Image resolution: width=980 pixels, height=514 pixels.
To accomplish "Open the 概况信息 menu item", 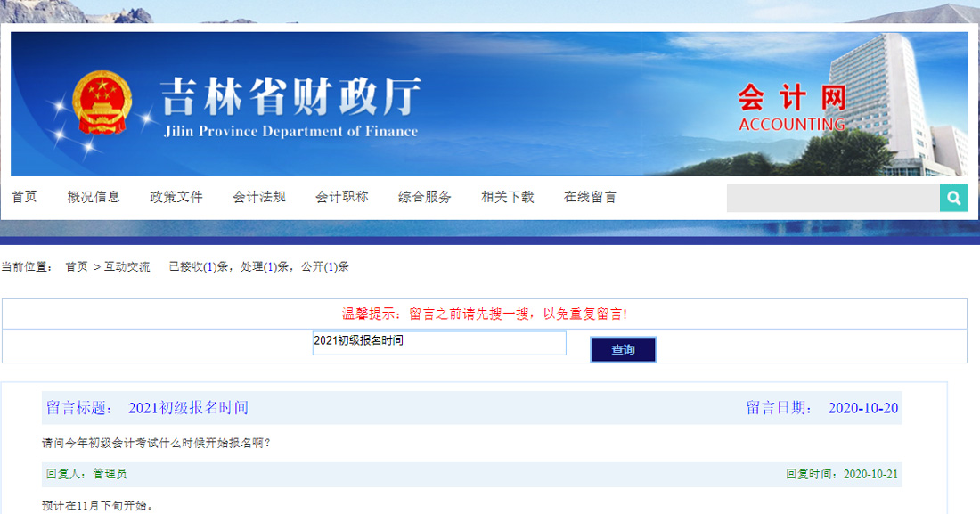I will 94,197.
